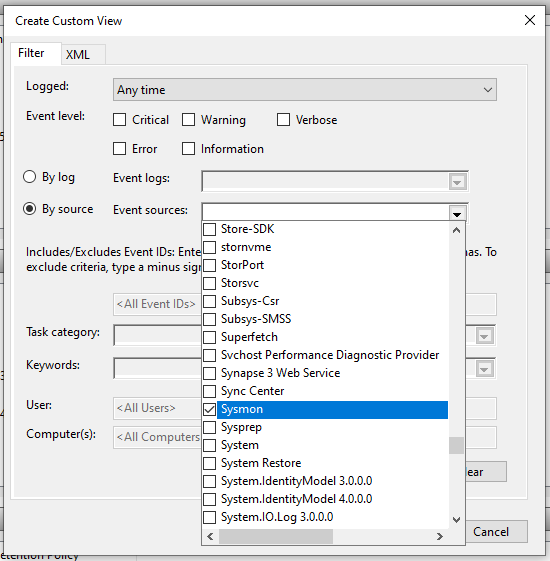550x561 pixels.
Task: Check System.IO.Log 3.0.0.0 source
Action: [x=210, y=517]
